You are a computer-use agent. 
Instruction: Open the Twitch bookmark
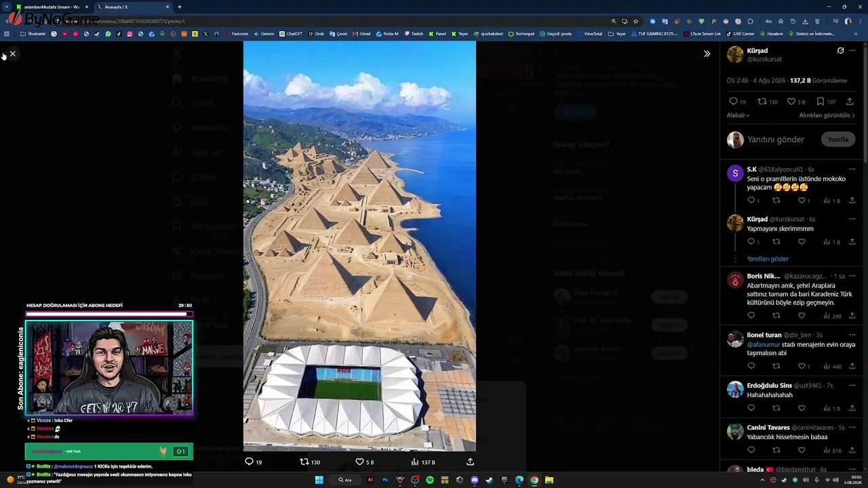coord(414,34)
